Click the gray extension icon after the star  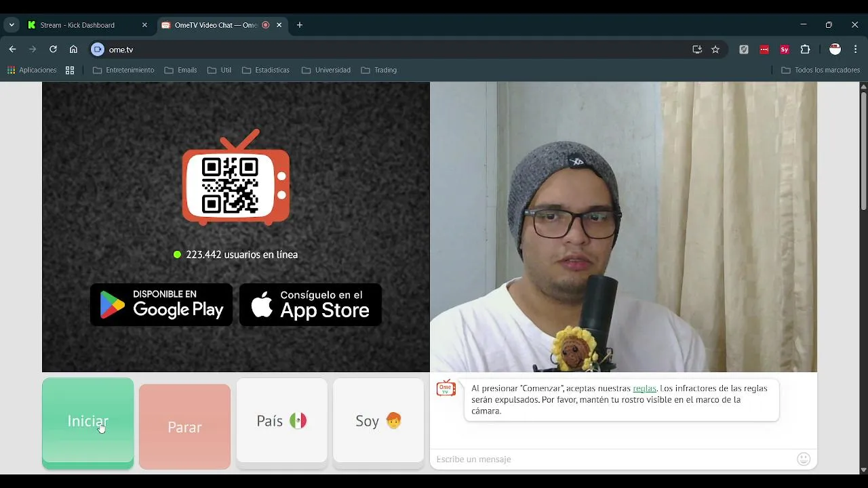coord(744,49)
